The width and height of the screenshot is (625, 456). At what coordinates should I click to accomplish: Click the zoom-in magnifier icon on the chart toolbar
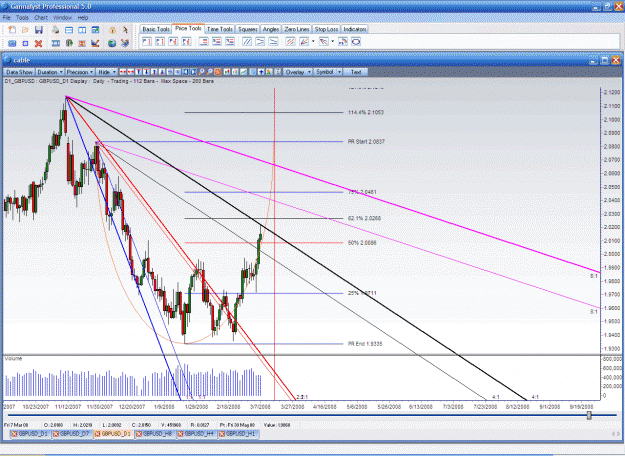coord(201,72)
